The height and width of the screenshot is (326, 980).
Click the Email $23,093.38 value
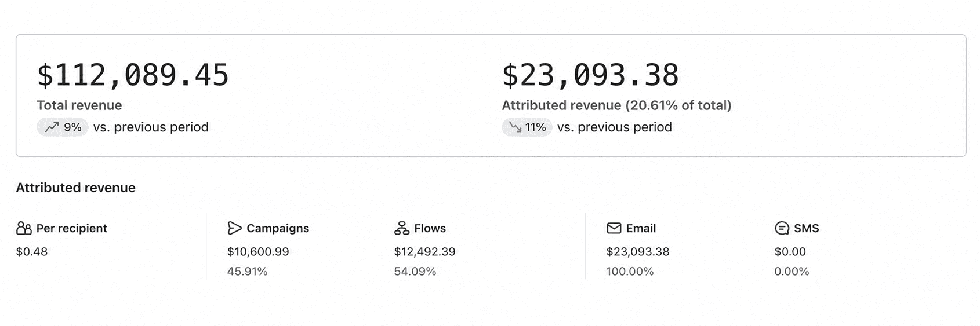coord(638,251)
